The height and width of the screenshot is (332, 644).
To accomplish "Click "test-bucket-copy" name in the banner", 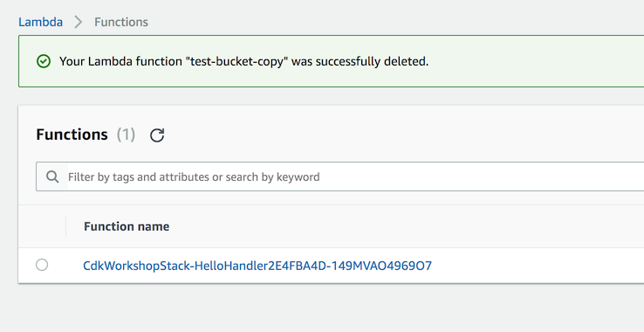I will [x=236, y=61].
